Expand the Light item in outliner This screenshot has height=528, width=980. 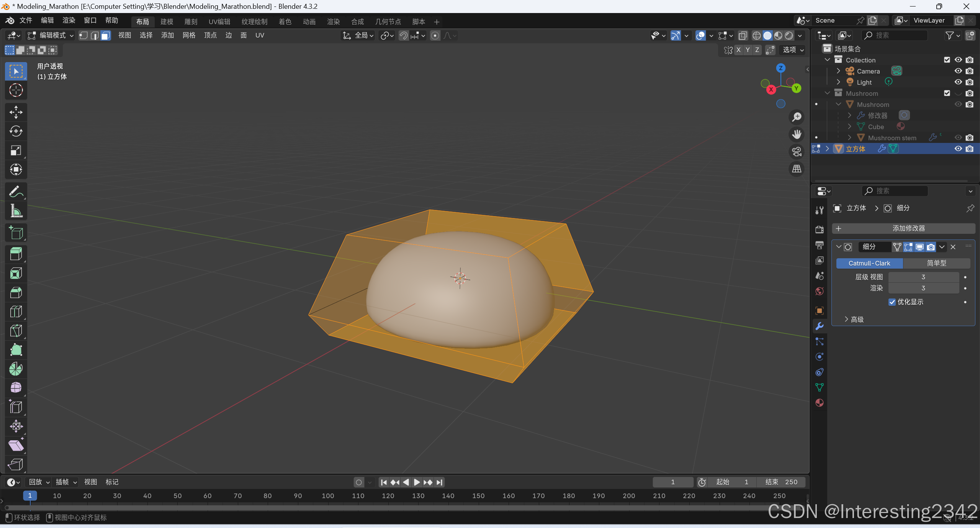tap(838, 82)
